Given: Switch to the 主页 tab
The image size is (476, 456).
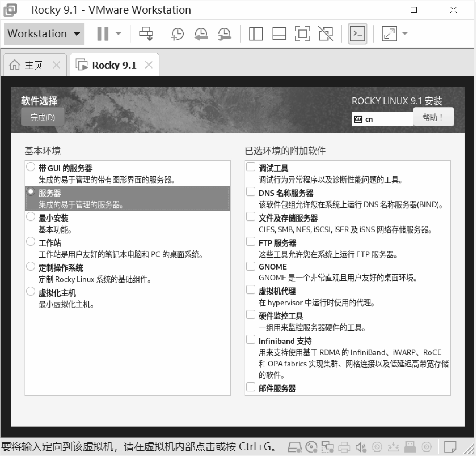Looking at the screenshot, I should [33, 65].
